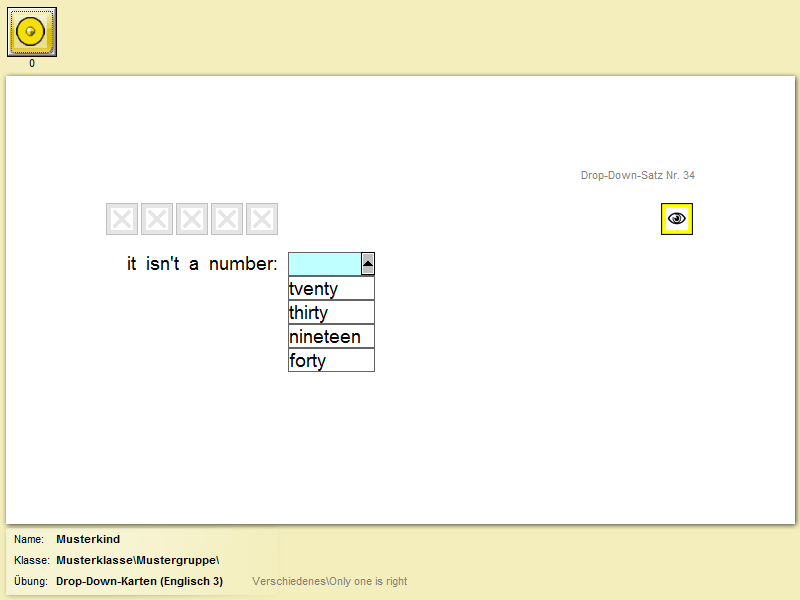Select "tventy" from the dropdown list
Screen dimensions: 800x600
point(331,289)
